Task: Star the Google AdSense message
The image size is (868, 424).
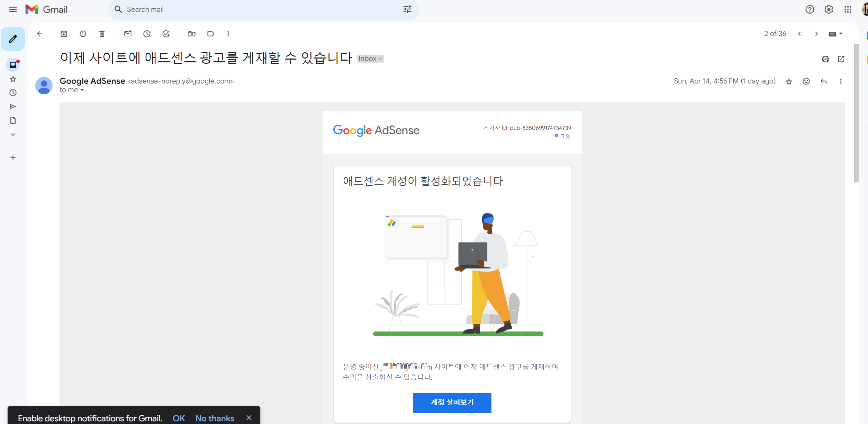Action: point(789,81)
